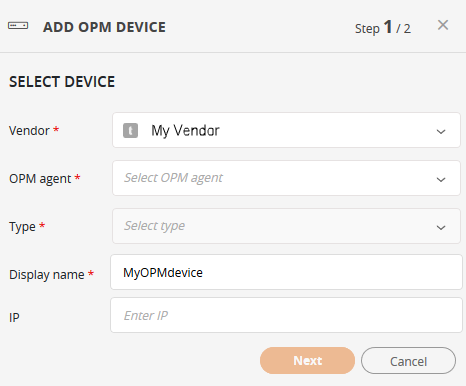Viewport: 466px width, 386px height.
Task: Click the OPM agent field label
Action: [40, 179]
